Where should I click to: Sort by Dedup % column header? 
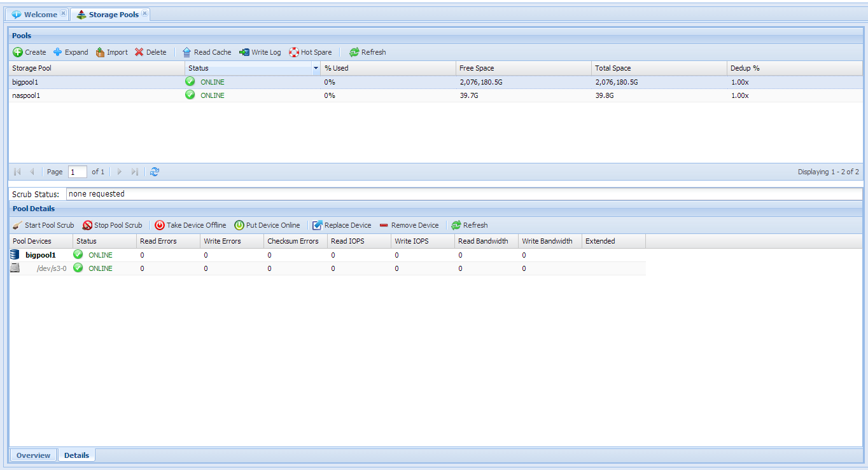click(x=795, y=68)
